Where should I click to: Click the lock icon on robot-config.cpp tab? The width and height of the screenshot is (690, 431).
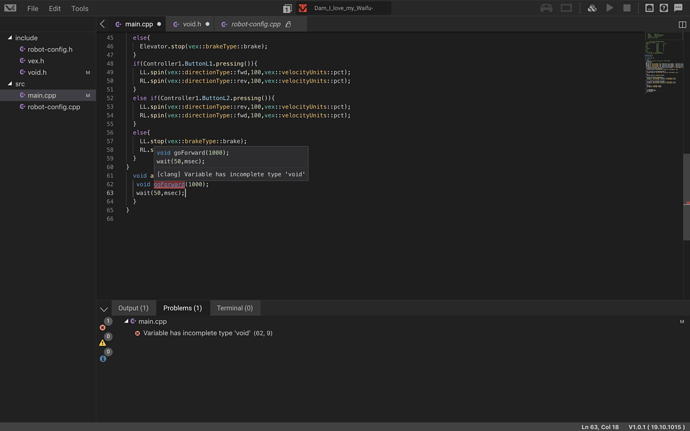[x=288, y=24]
